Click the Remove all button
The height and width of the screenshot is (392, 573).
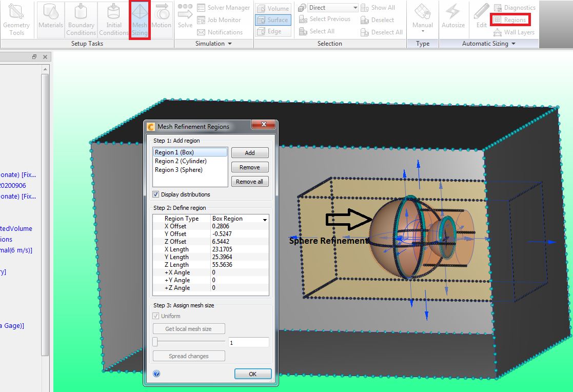click(x=250, y=181)
